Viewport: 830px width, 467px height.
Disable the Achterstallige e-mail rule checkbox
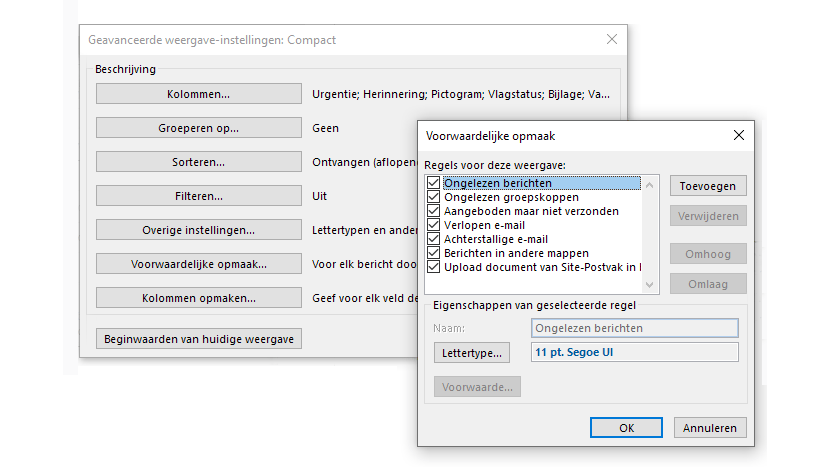point(434,239)
